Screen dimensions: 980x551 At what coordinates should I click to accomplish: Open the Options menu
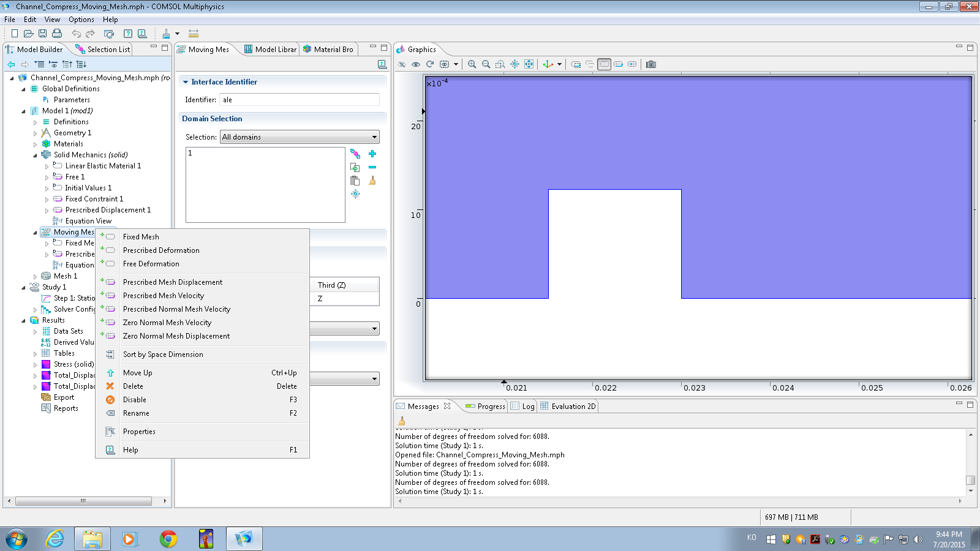click(81, 20)
